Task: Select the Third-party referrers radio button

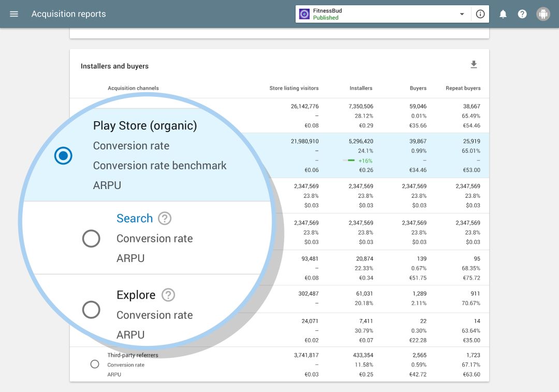Action: point(95,364)
